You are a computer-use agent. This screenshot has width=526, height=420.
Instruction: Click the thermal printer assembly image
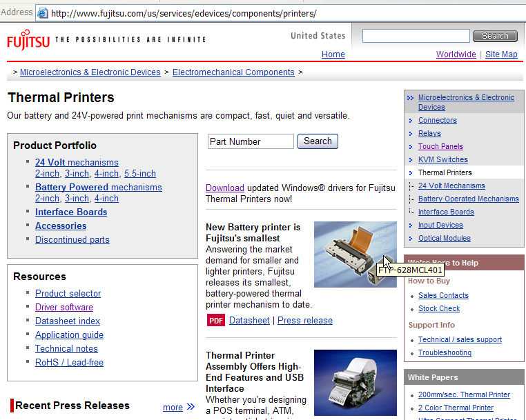(355, 383)
